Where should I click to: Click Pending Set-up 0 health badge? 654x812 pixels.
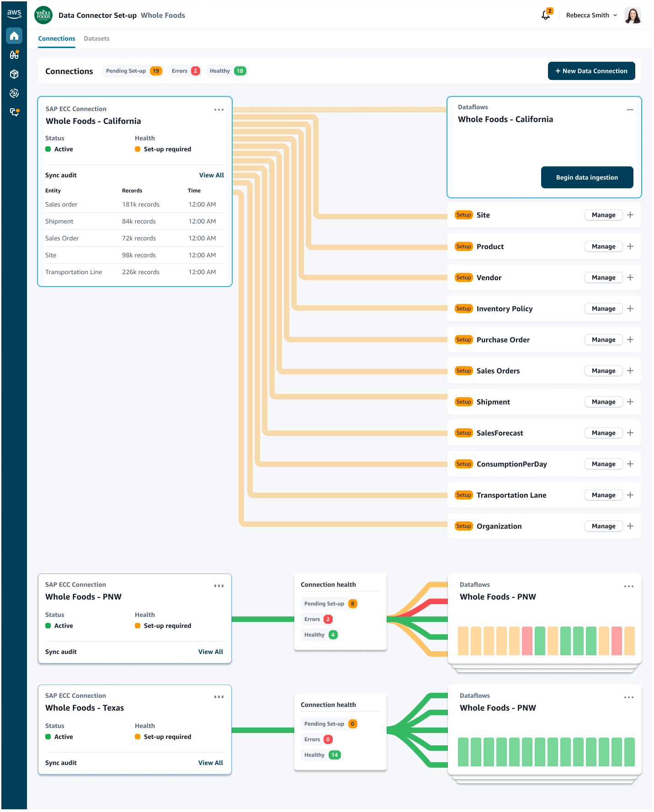[x=330, y=724]
